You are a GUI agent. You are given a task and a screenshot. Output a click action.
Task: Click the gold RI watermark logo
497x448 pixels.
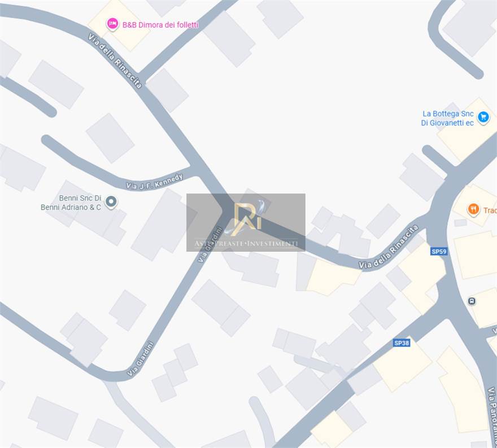pyautogui.click(x=247, y=218)
